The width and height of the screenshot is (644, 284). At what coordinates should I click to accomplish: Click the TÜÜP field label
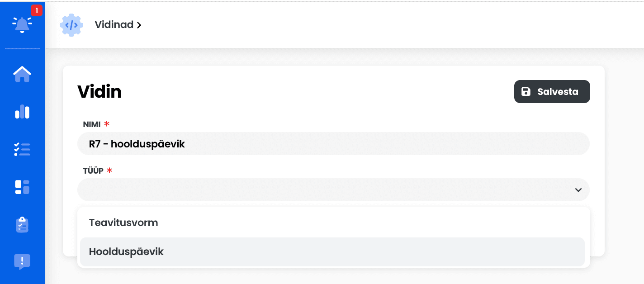click(x=93, y=170)
